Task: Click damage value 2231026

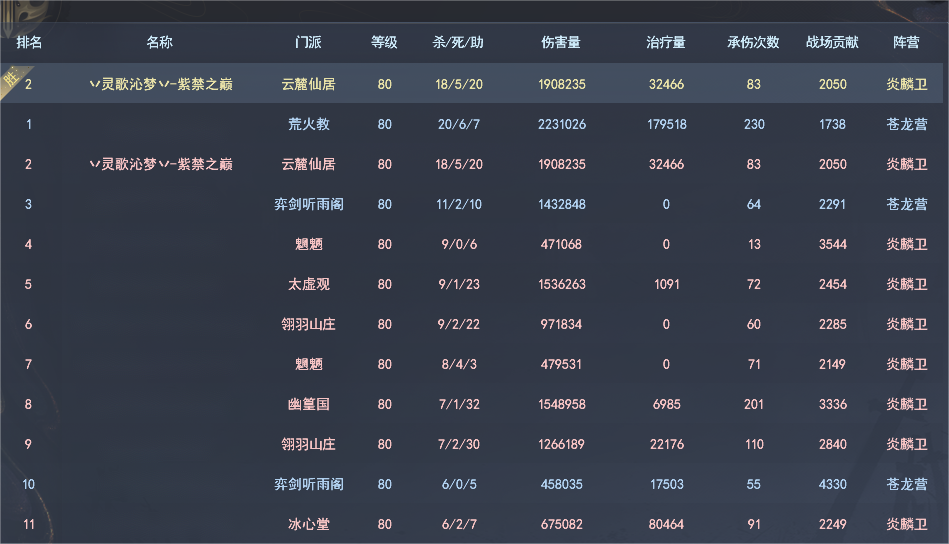Action: tap(562, 124)
